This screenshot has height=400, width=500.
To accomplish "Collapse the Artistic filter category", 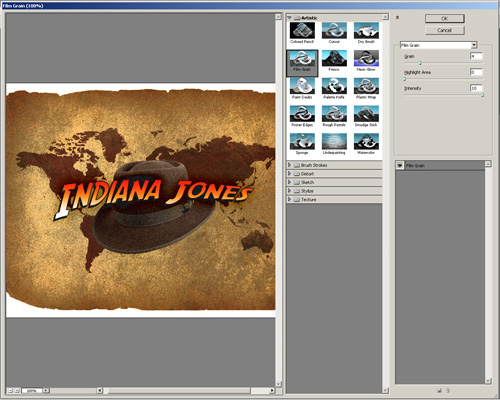I will 289,17.
